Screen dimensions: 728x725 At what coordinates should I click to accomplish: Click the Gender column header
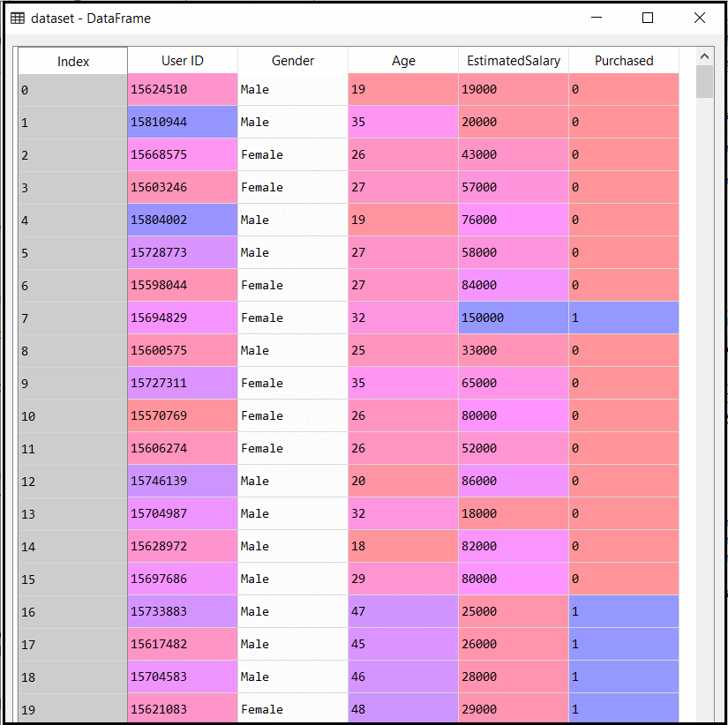pos(293,61)
